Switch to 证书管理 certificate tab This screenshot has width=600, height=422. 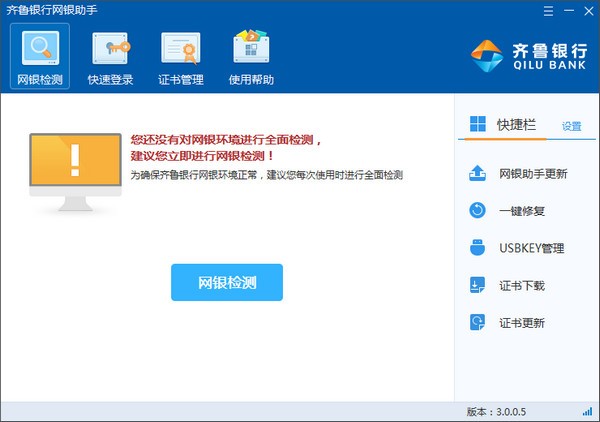pyautogui.click(x=181, y=56)
